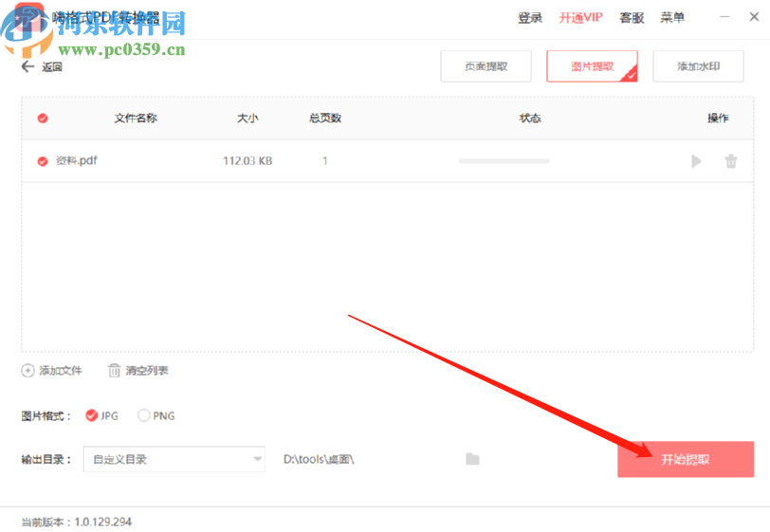Close the converter window
Screen dimensions: 770x532
click(x=754, y=17)
